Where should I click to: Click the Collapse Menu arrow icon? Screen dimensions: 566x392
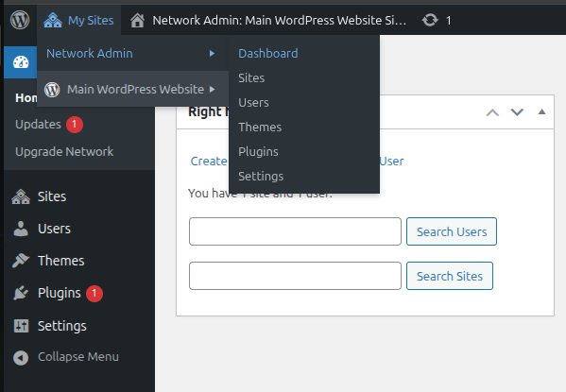[21, 358]
